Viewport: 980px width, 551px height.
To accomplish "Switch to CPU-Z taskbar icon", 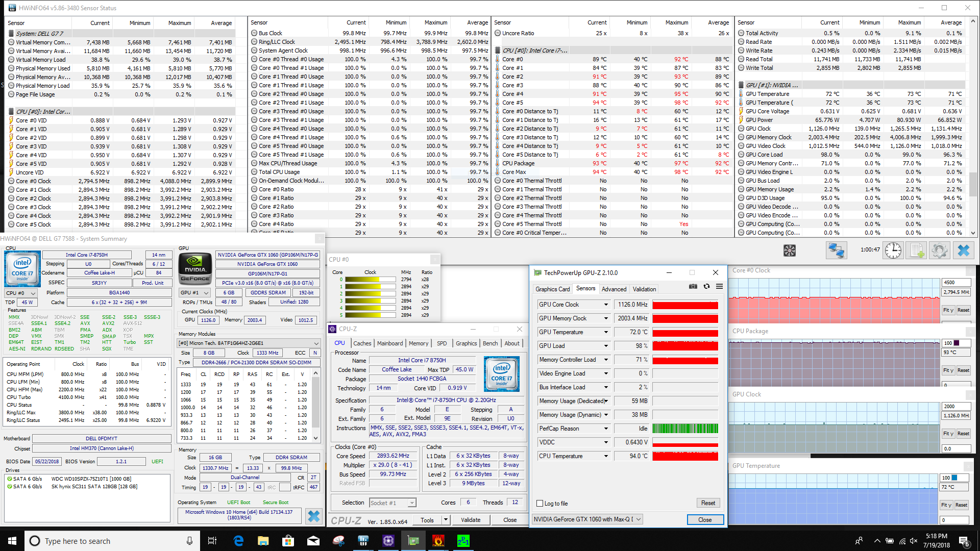I will coord(388,541).
